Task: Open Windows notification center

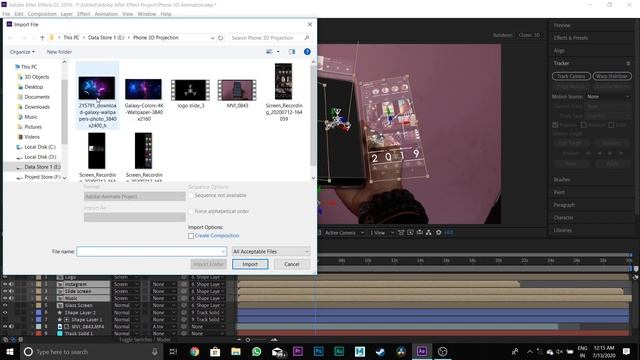Action: point(626,351)
